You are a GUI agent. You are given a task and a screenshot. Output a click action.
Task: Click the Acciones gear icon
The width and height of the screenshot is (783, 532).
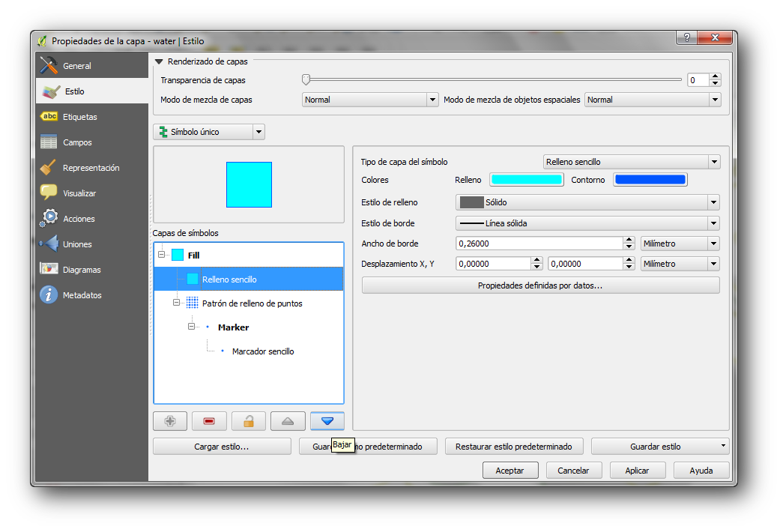pos(49,218)
